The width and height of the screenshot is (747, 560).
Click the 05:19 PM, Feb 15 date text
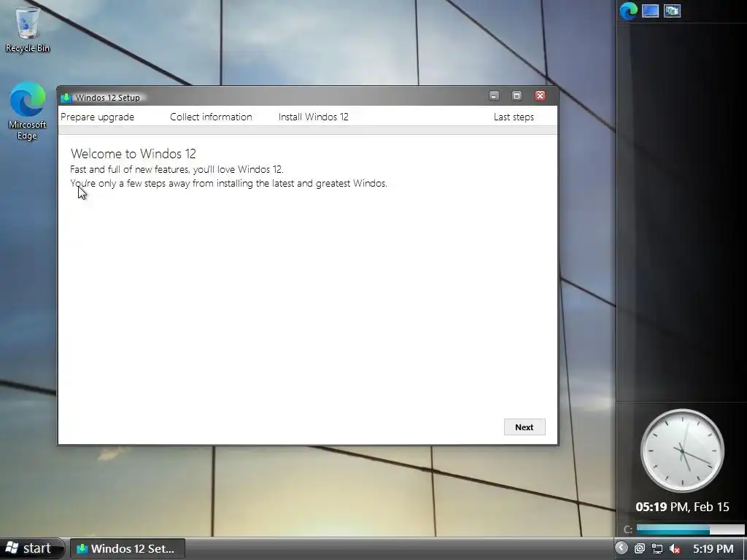[682, 507]
